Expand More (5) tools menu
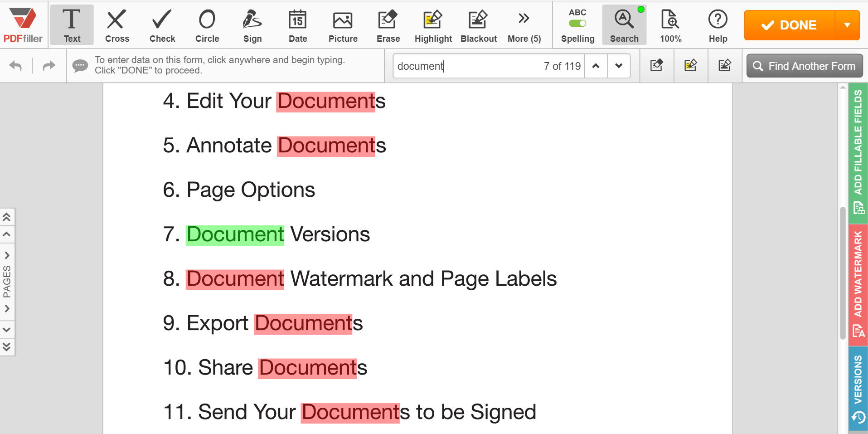868x434 pixels. tap(524, 25)
